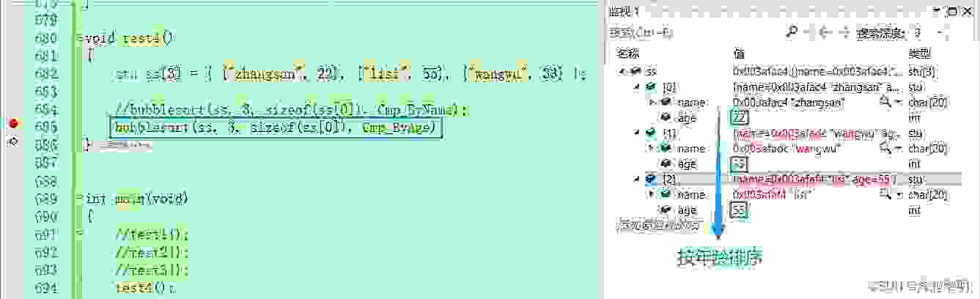Click the variable icon beside ss

click(635, 71)
